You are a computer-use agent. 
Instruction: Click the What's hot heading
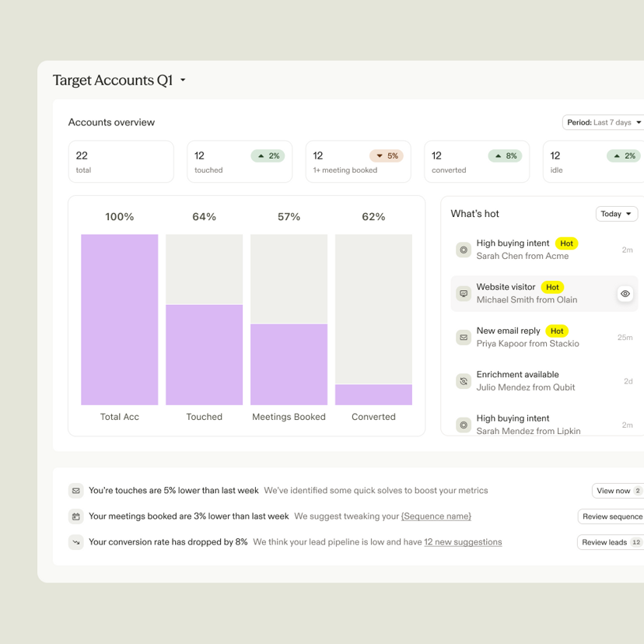click(474, 214)
